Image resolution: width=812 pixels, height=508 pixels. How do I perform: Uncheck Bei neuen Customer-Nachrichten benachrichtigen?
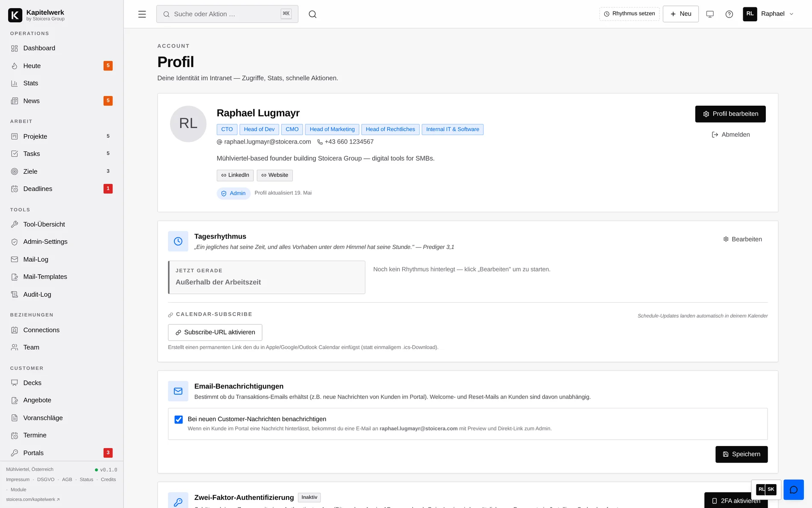pyautogui.click(x=179, y=419)
